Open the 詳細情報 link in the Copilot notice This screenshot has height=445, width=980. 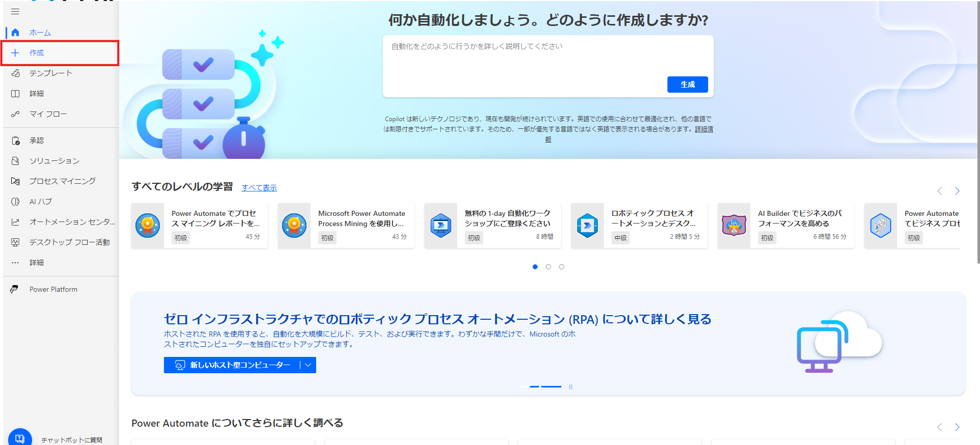[x=704, y=129]
